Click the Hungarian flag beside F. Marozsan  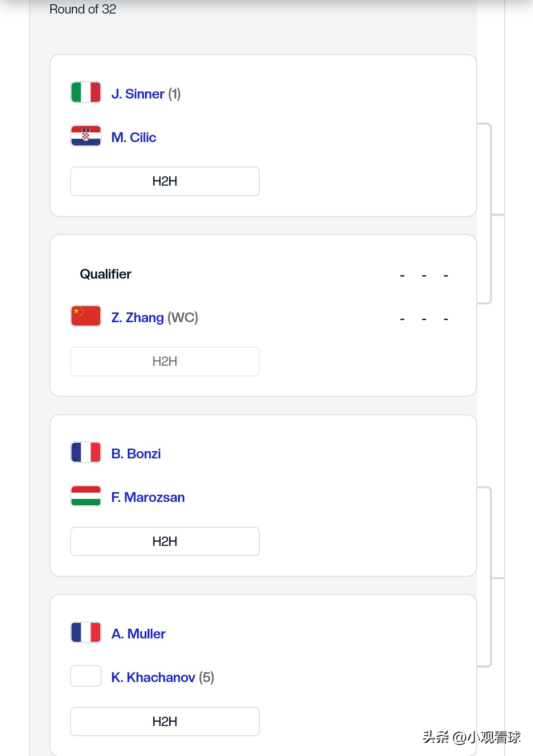click(x=86, y=496)
